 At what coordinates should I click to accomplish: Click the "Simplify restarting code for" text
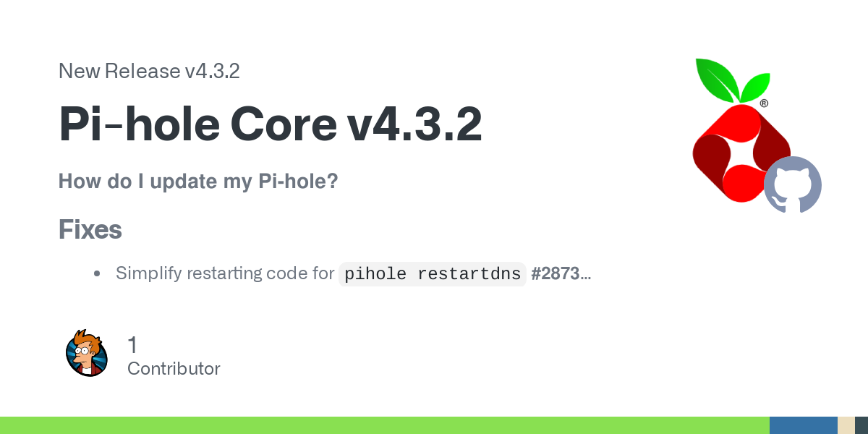pos(224,274)
